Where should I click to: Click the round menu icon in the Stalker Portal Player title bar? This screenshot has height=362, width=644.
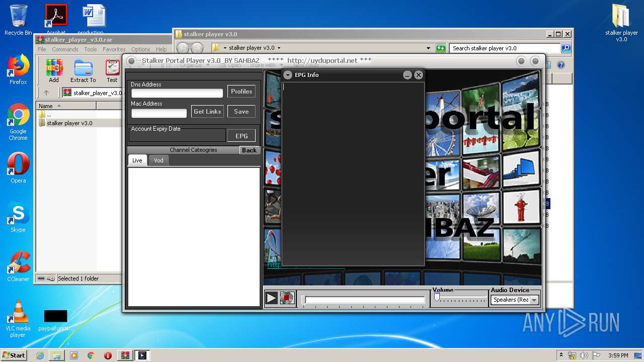[x=131, y=61]
